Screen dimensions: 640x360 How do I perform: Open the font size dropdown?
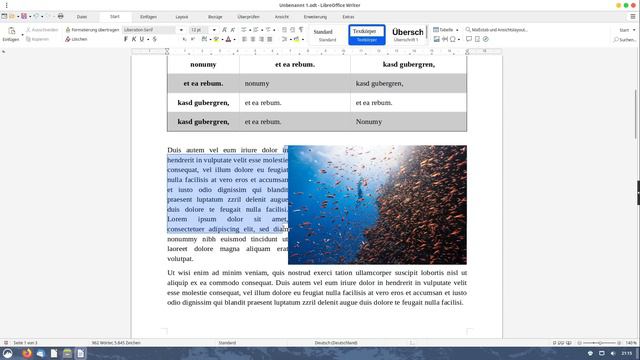(214, 30)
